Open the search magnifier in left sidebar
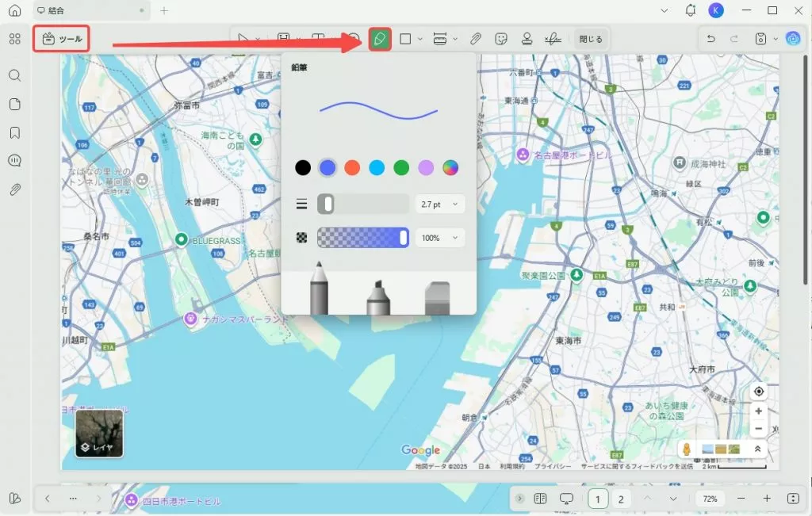812x516 pixels. tap(15, 75)
